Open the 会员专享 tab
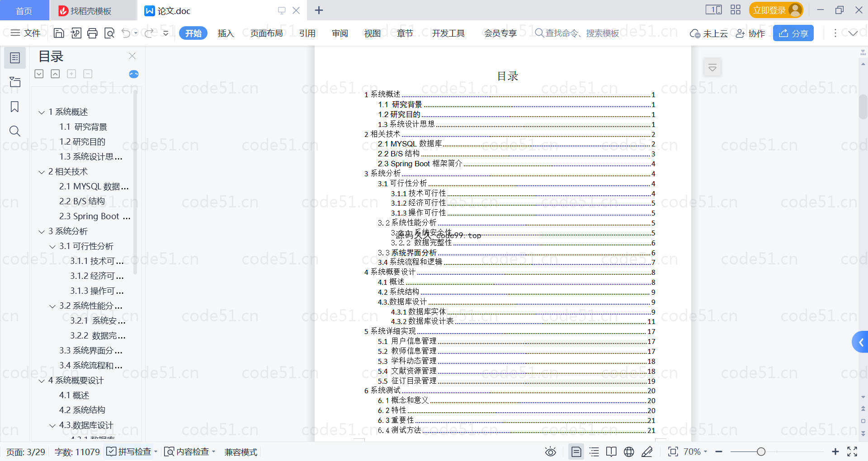Screen dimensions: 868x461 [x=500, y=33]
